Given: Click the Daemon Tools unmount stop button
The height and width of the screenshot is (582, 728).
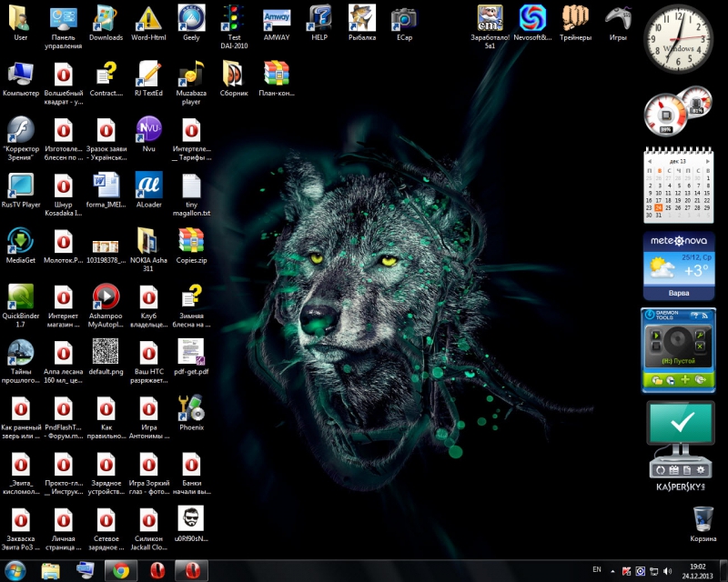Looking at the screenshot, I should tap(656, 346).
